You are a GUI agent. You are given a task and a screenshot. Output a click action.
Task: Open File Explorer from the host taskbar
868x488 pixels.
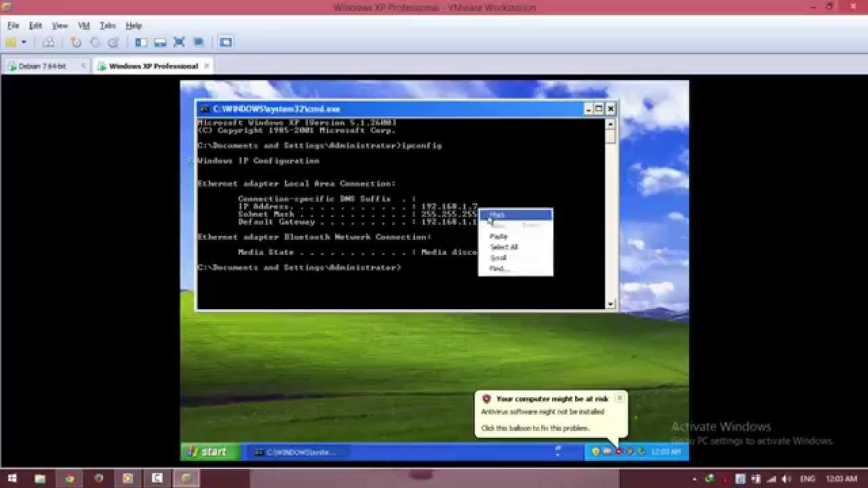(x=40, y=479)
